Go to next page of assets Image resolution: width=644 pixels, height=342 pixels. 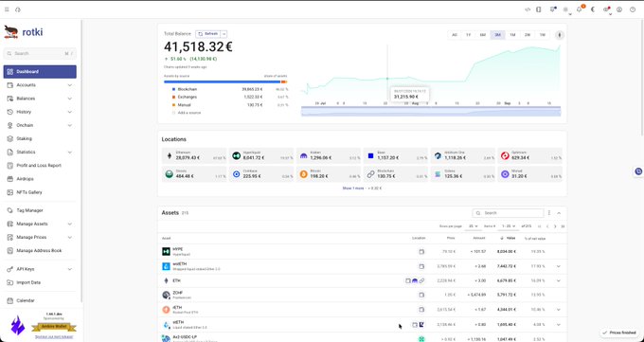click(555, 226)
